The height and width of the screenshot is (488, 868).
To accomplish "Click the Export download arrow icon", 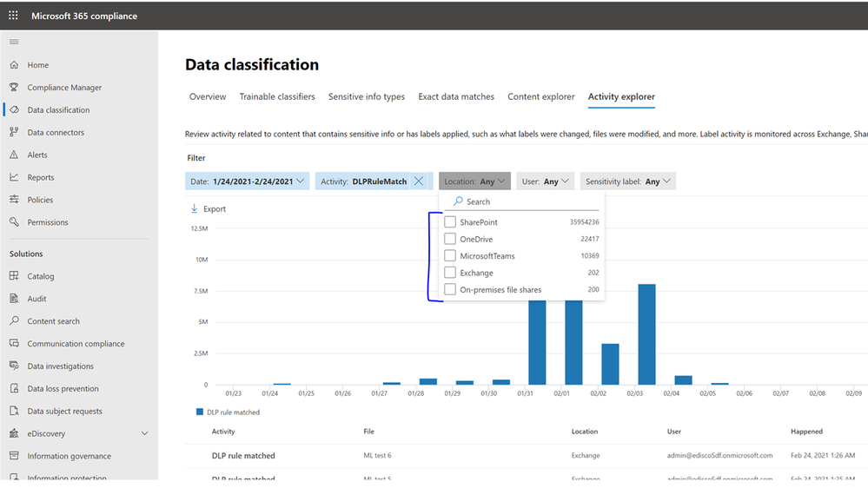I will click(x=195, y=208).
